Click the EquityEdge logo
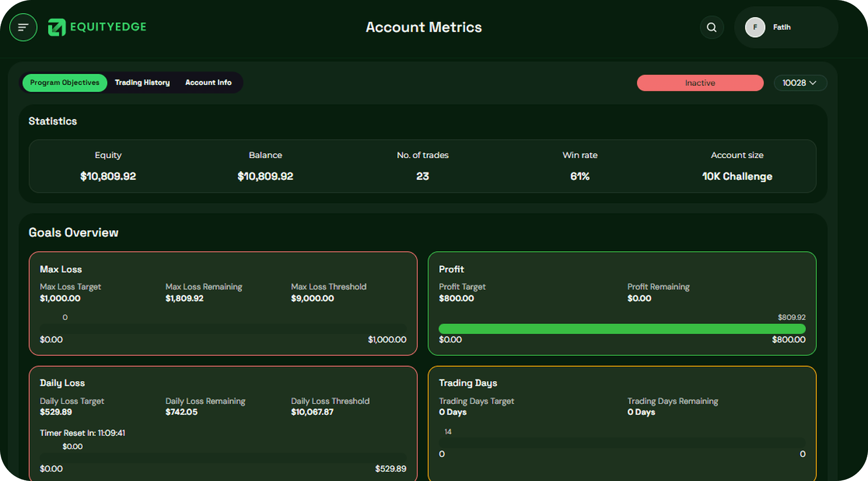This screenshot has height=481, width=868. pos(97,27)
